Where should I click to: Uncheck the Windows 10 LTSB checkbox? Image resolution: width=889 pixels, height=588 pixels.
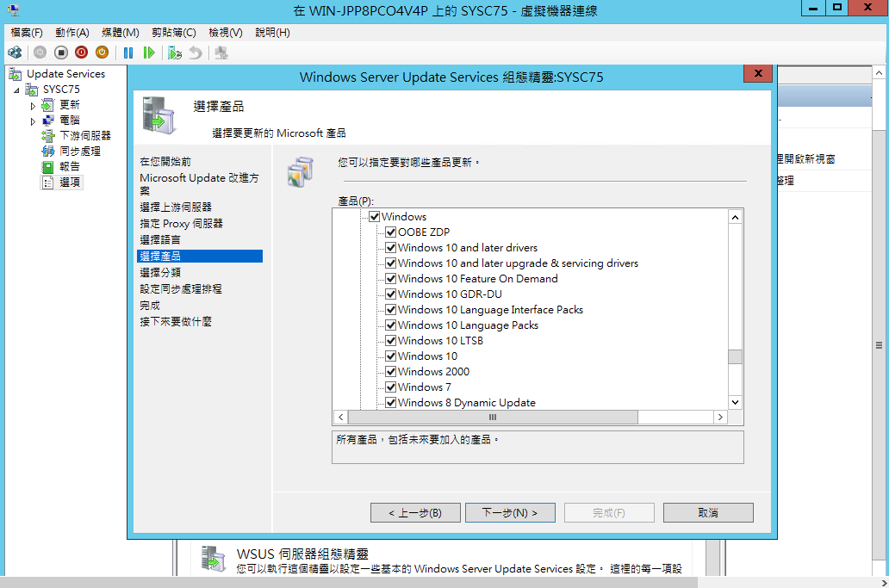(x=390, y=340)
